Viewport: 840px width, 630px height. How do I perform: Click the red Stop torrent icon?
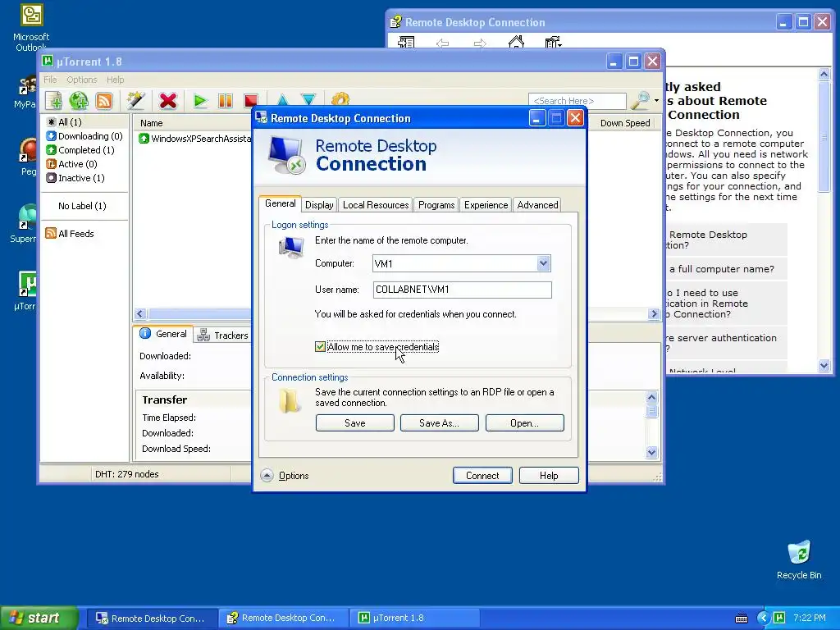pos(250,100)
